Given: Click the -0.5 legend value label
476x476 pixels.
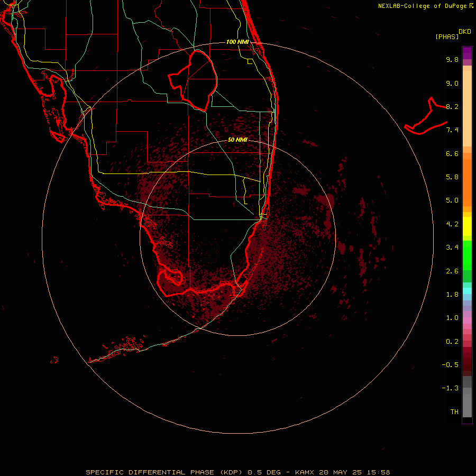Looking at the screenshot, I should tap(450, 365).
